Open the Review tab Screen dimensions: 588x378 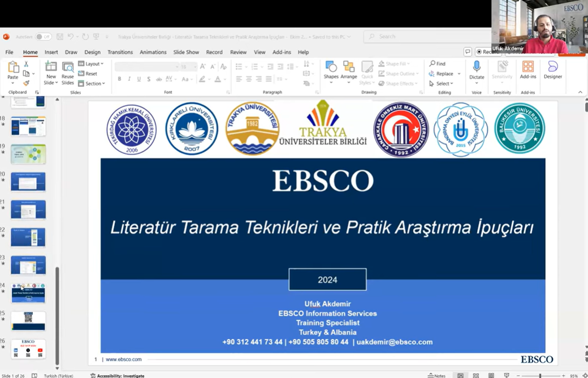pos(238,52)
